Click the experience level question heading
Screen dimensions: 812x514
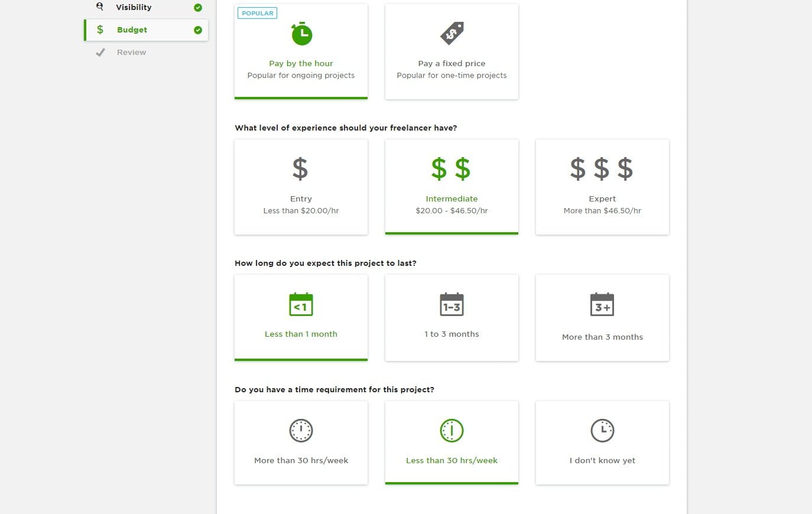(x=346, y=128)
